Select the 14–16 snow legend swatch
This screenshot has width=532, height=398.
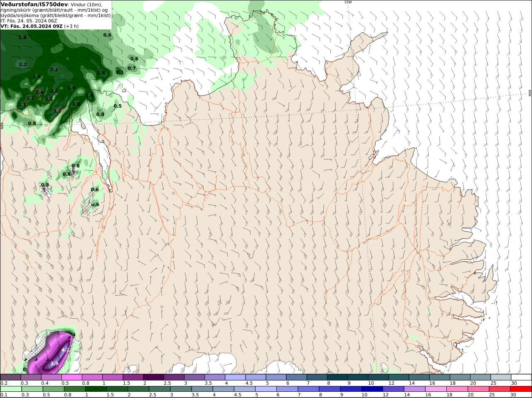419,377
